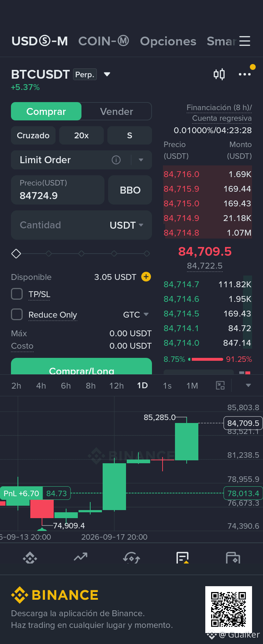Click the BBO button

coord(130,190)
